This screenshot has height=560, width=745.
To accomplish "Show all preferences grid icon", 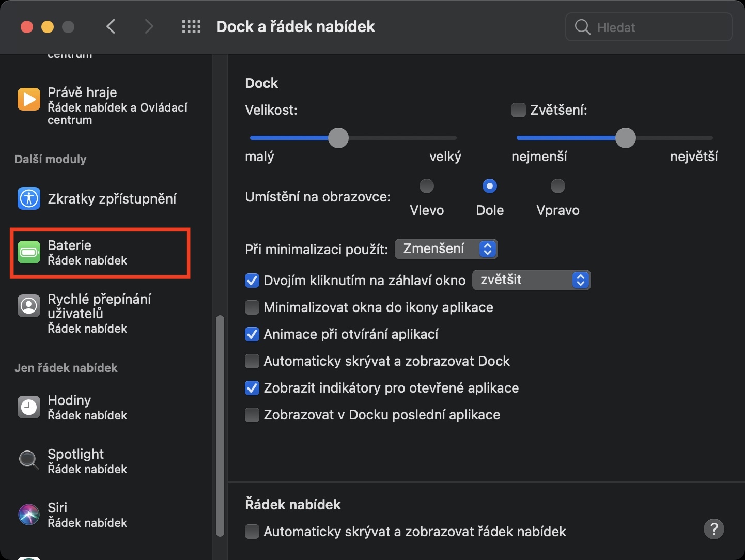I will pos(191,27).
